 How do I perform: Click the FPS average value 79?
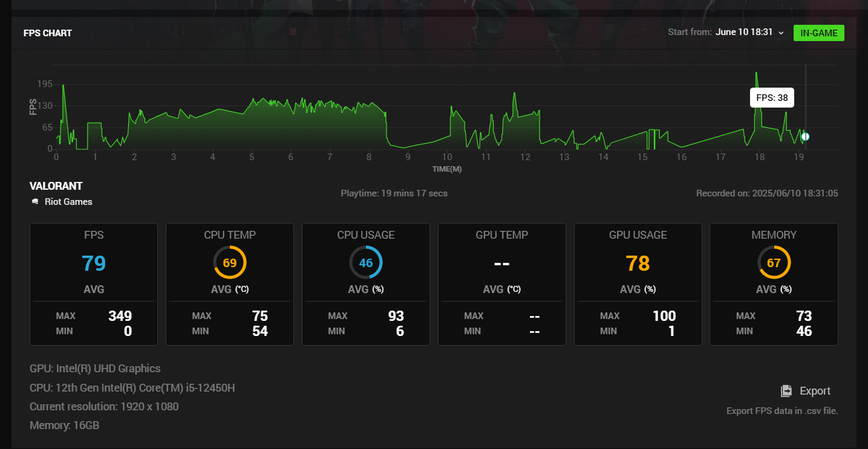pos(94,263)
